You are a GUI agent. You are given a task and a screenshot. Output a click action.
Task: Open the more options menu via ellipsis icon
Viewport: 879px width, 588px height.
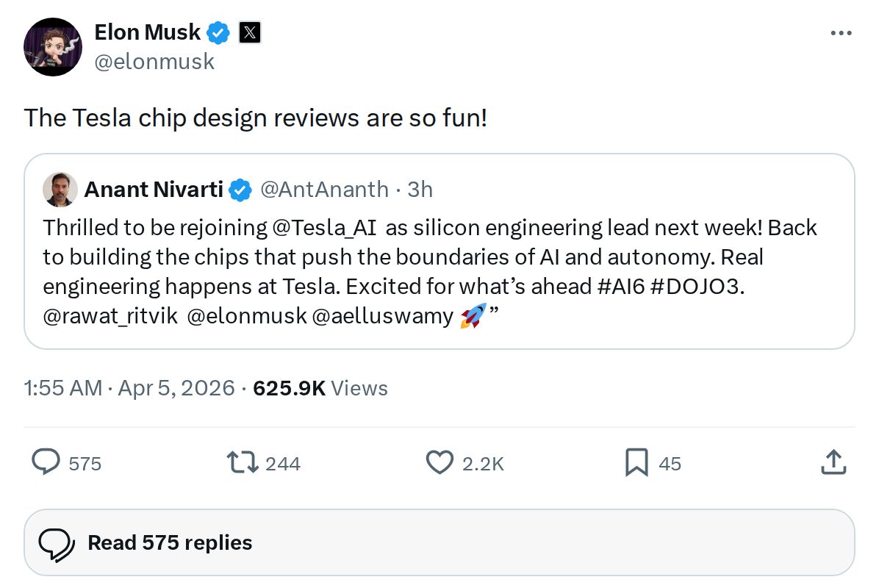(x=841, y=32)
